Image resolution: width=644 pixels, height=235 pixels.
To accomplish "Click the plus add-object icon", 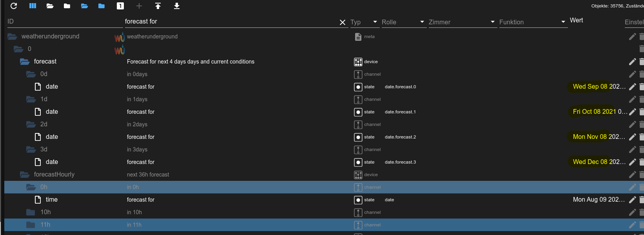I will point(139,6).
